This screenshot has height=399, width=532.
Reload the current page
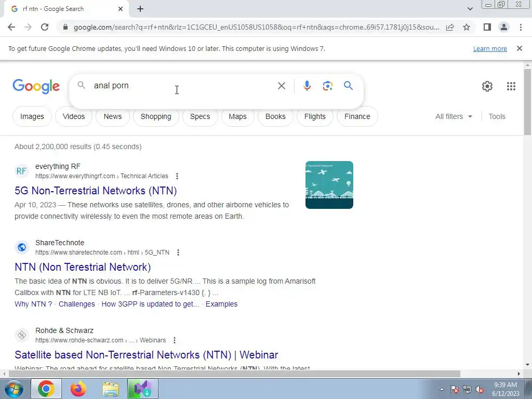click(45, 27)
